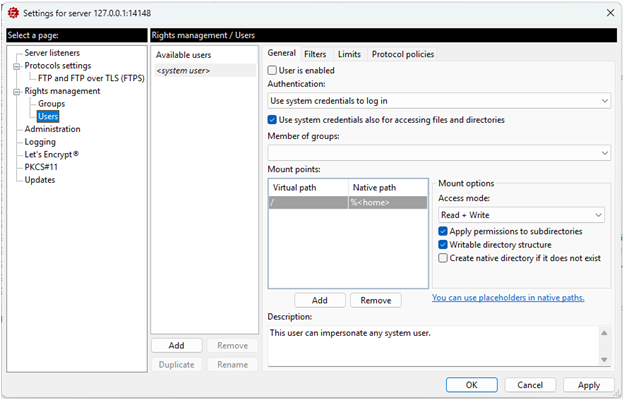
Task: Open the Access mode dropdown
Action: click(521, 215)
